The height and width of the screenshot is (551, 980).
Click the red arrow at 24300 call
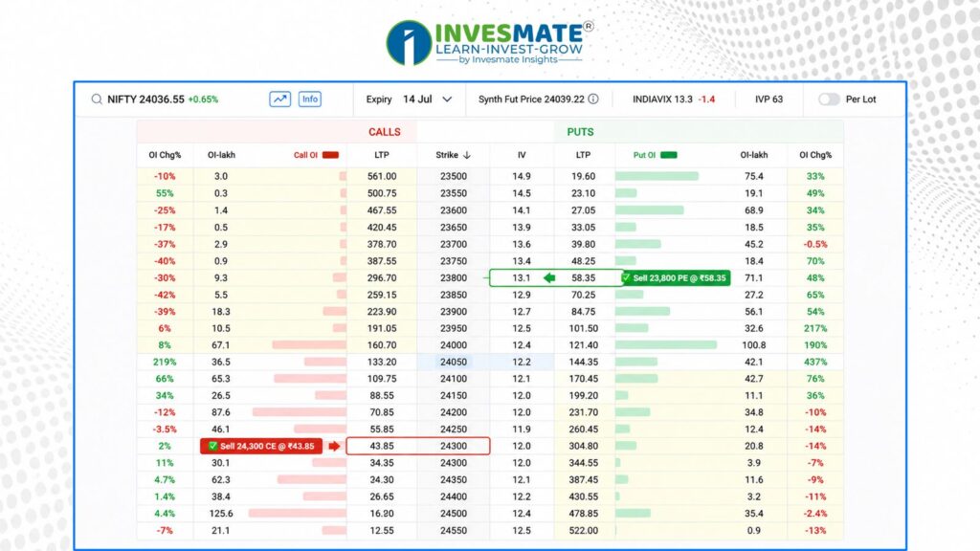(334, 446)
